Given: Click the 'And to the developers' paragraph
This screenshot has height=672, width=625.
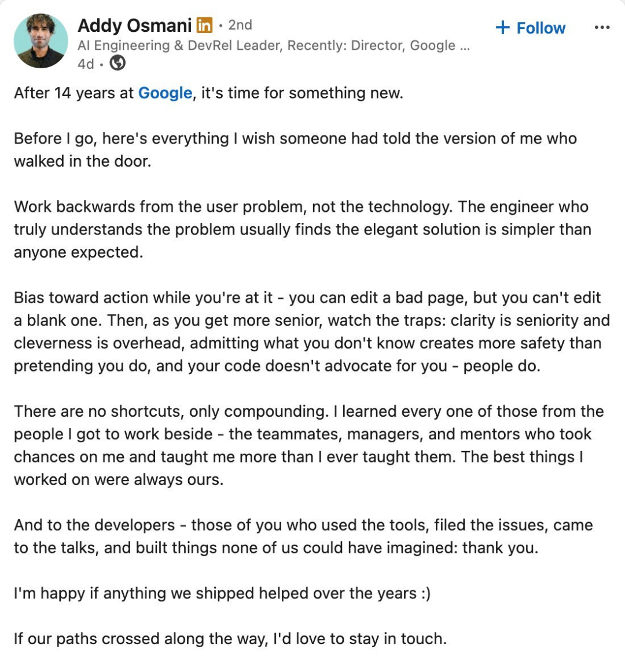Looking at the screenshot, I should 303,536.
